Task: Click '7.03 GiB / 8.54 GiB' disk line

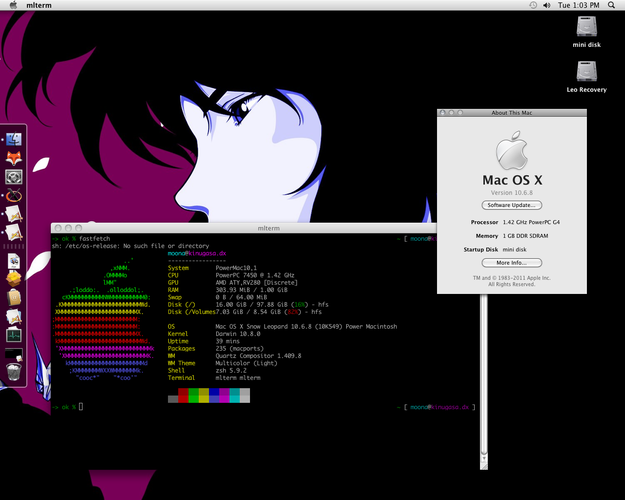Action: tap(248, 312)
